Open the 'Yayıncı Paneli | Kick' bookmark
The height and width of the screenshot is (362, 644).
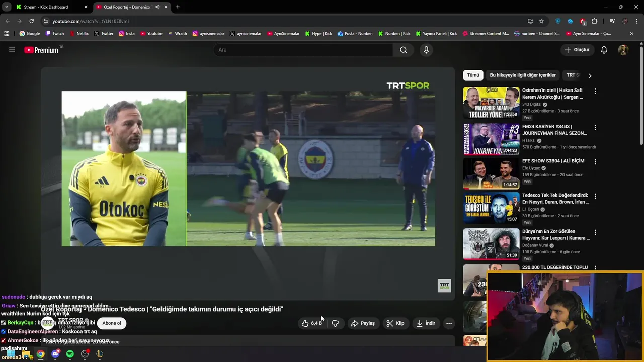pyautogui.click(x=436, y=34)
